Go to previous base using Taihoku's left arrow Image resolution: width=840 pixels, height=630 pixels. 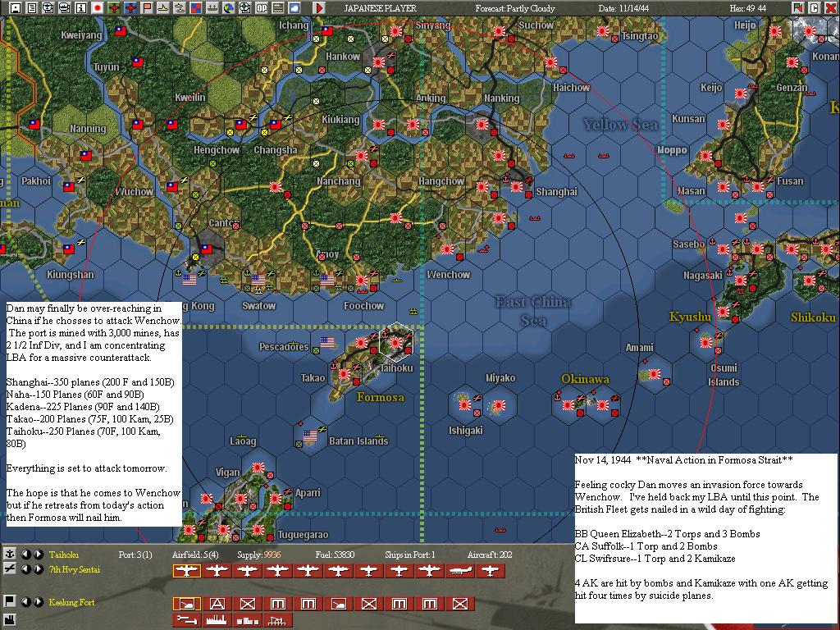25,555
